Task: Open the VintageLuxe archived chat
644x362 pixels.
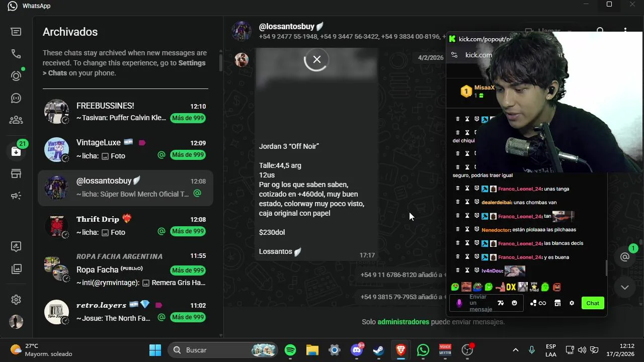Action: pos(125,149)
